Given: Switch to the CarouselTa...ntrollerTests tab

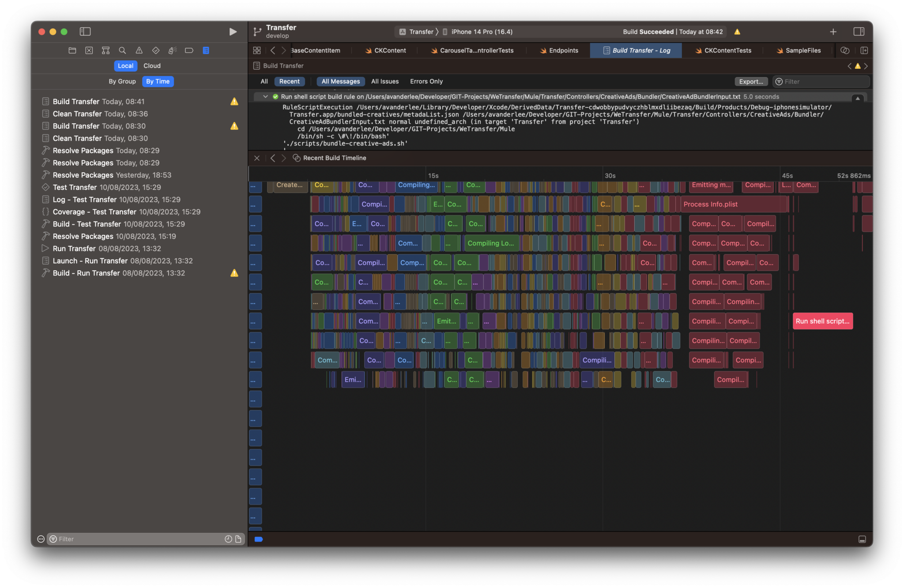Looking at the screenshot, I should pyautogui.click(x=472, y=50).
